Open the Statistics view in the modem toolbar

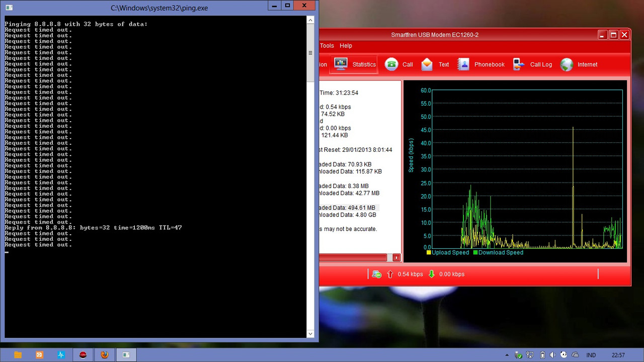coord(354,64)
